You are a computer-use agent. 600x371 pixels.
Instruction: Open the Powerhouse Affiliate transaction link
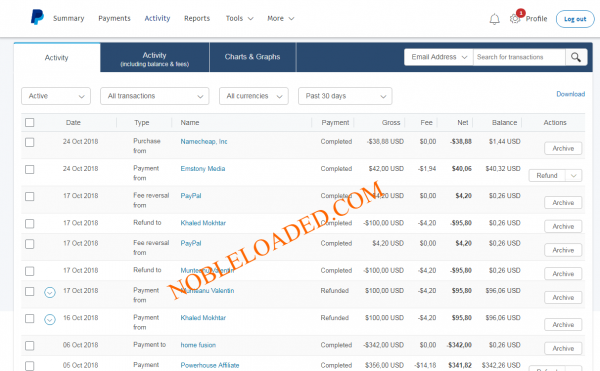[x=210, y=365]
